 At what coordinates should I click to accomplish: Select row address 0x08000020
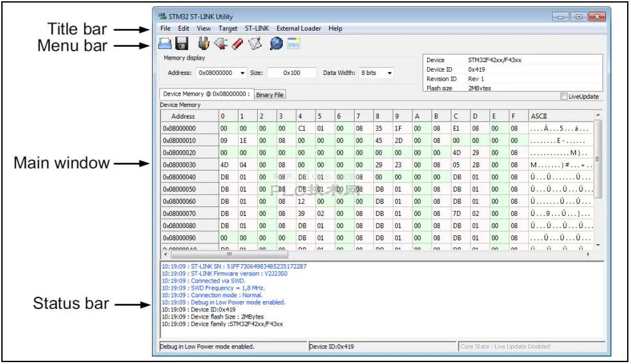[x=190, y=153]
